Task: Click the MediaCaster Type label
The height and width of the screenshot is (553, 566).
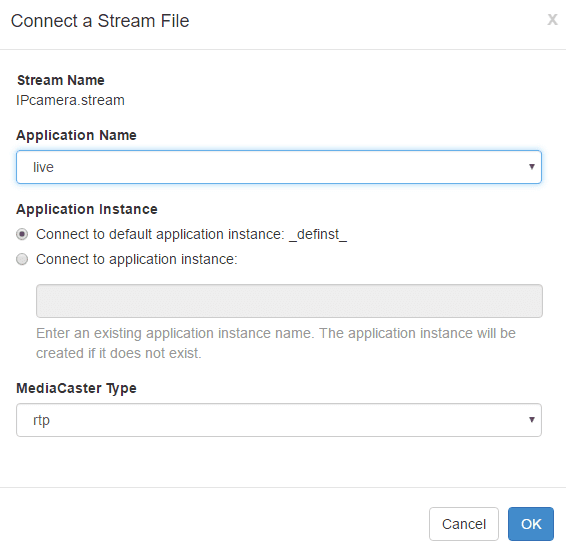Action: (x=76, y=388)
